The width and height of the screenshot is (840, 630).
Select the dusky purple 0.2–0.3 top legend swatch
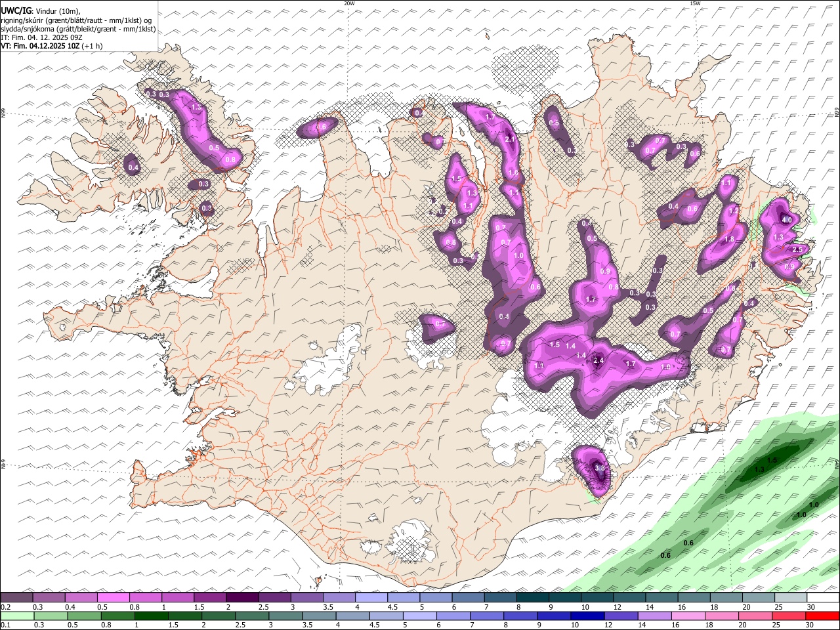pos(16,598)
